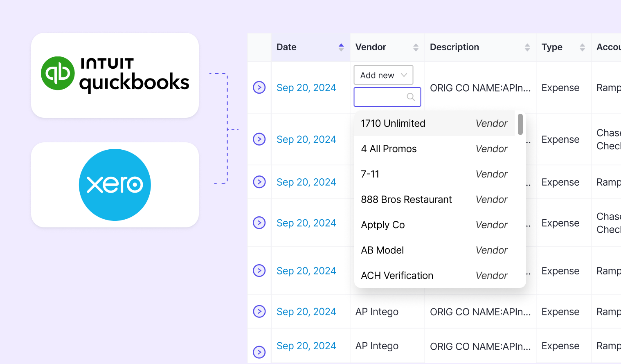Open the Add new dropdown
621x364 pixels.
click(383, 75)
